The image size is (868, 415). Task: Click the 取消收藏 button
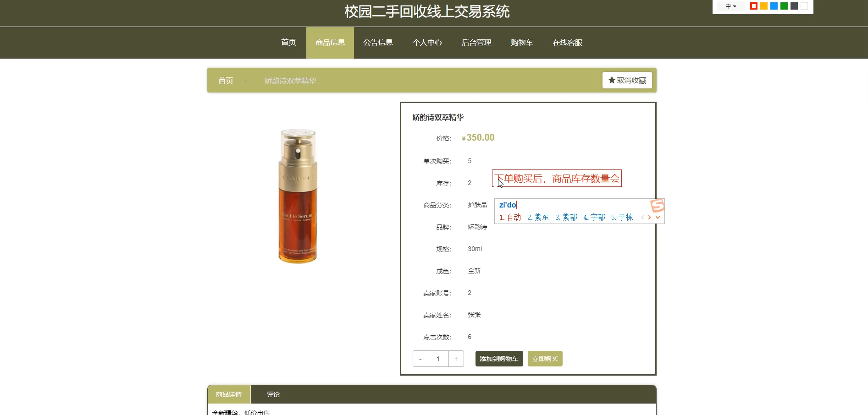click(x=627, y=80)
